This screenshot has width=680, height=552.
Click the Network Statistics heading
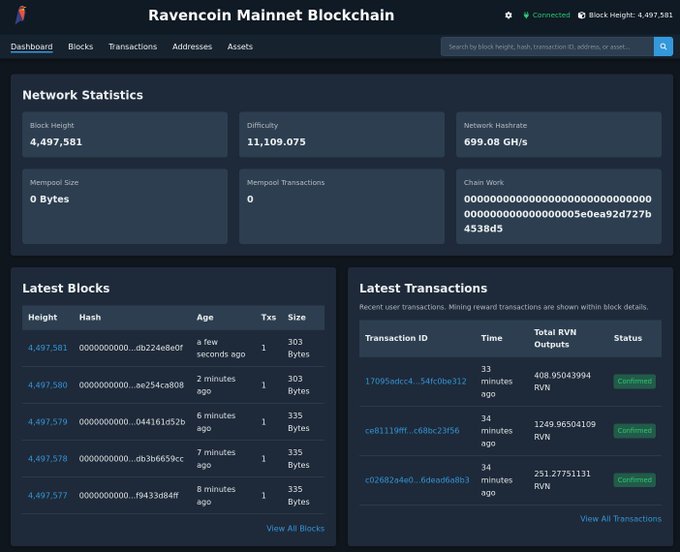(x=82, y=95)
